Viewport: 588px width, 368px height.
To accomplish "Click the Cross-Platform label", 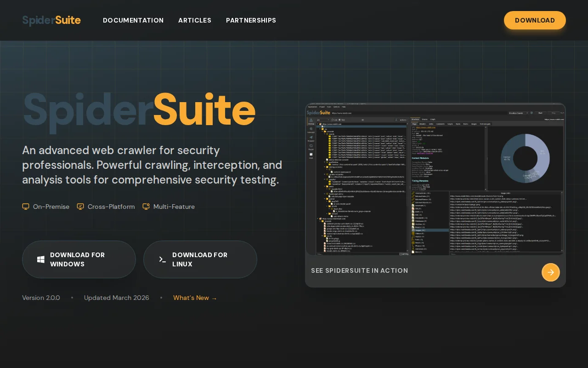I will (111, 207).
